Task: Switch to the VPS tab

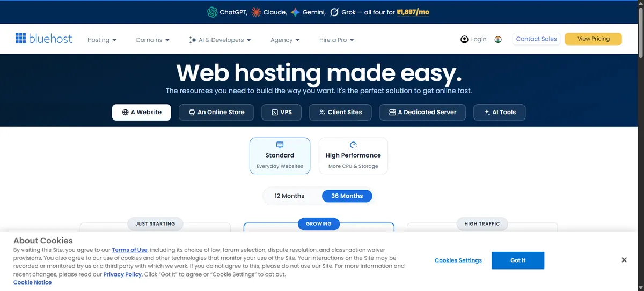Action: click(282, 112)
